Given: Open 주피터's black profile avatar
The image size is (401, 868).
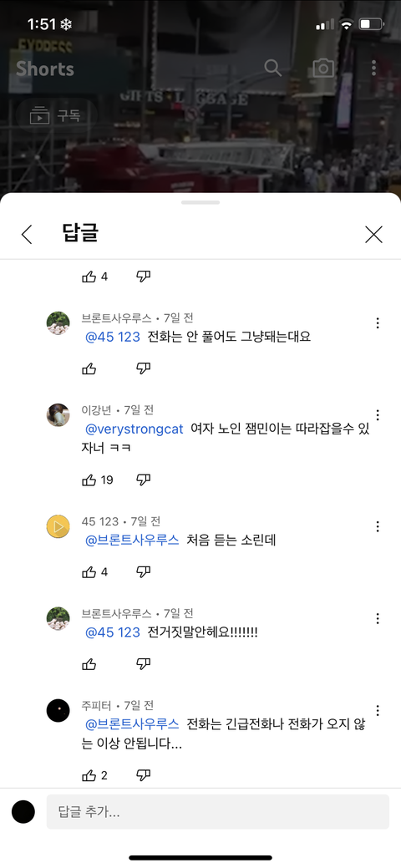Looking at the screenshot, I should coord(58,711).
